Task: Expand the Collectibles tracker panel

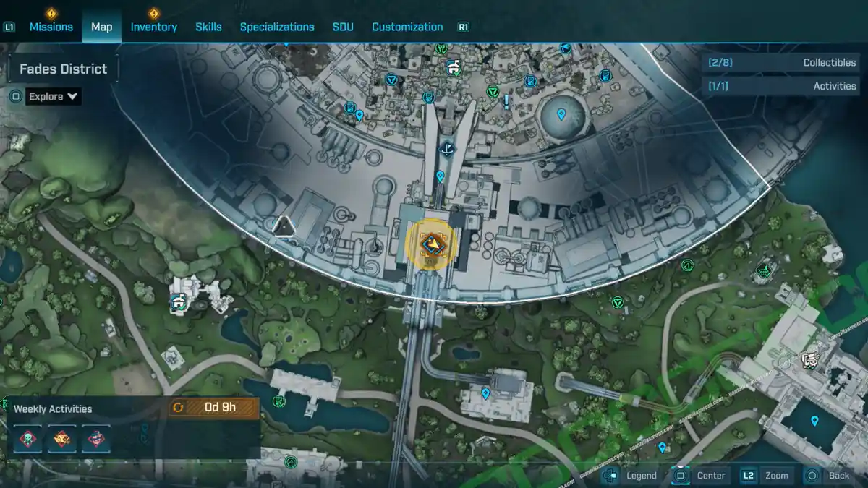Action: click(x=781, y=62)
